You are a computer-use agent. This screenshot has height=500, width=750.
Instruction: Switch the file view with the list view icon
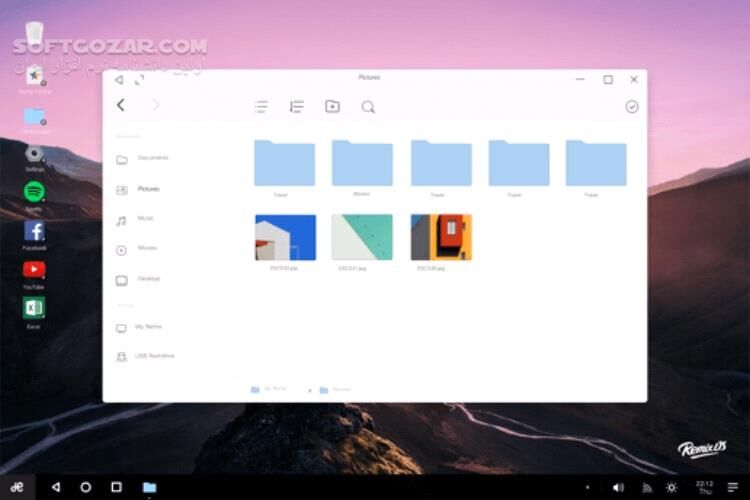pos(261,107)
